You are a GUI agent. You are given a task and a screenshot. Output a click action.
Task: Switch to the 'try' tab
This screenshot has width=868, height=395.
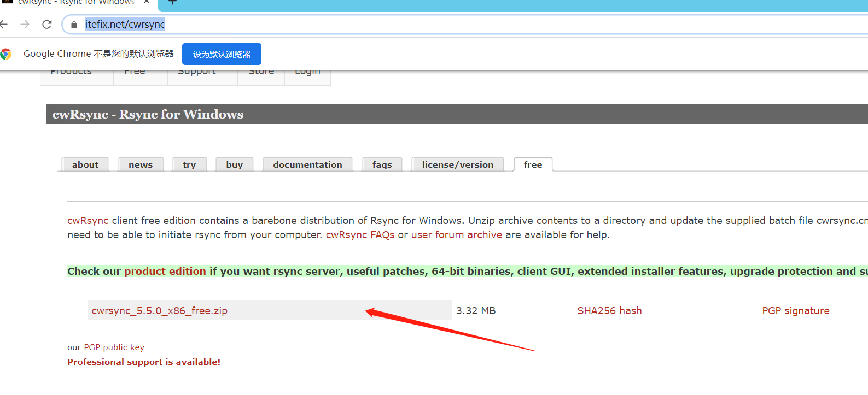tap(189, 164)
